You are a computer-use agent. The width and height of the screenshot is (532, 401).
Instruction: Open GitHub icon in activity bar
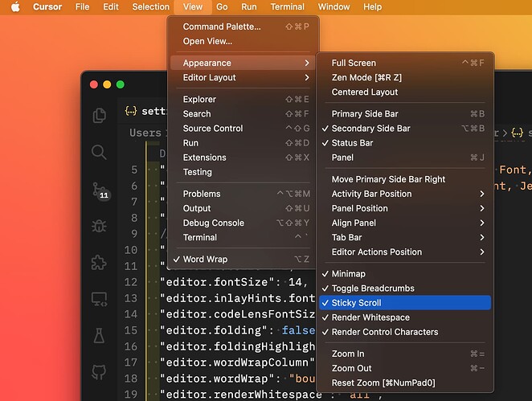tap(99, 372)
